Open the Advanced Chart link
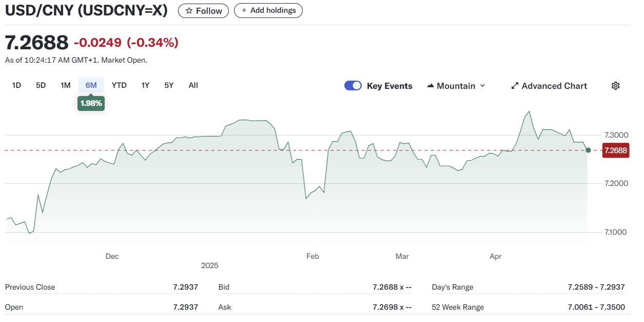The width and height of the screenshot is (644, 322). coord(554,86)
